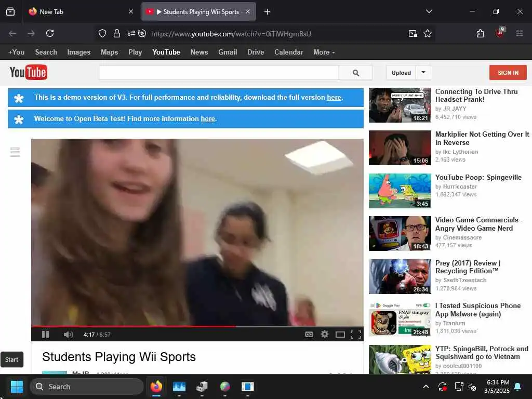This screenshot has width=532, height=399.
Task: Visit Cinemassacre channel link
Action: 462,237
